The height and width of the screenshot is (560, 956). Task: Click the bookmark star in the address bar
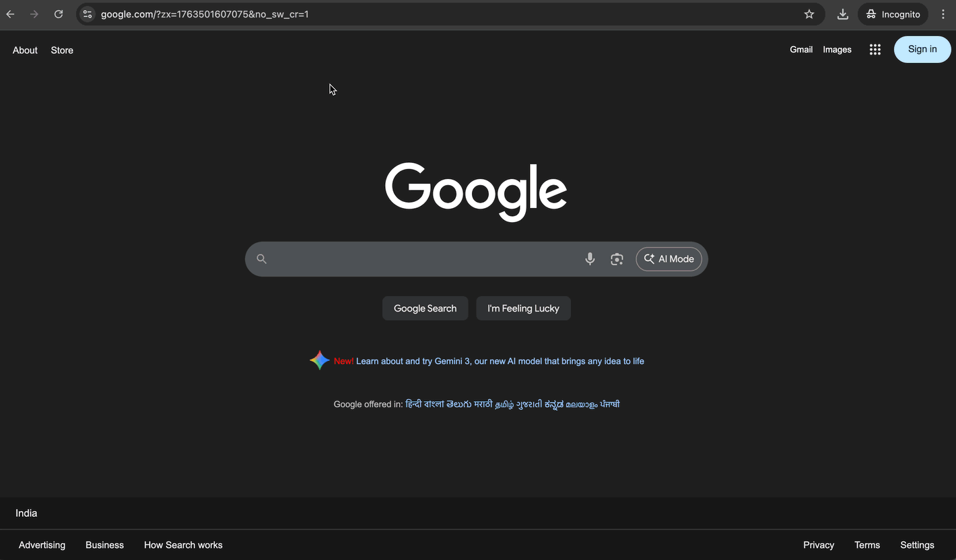[x=809, y=13]
